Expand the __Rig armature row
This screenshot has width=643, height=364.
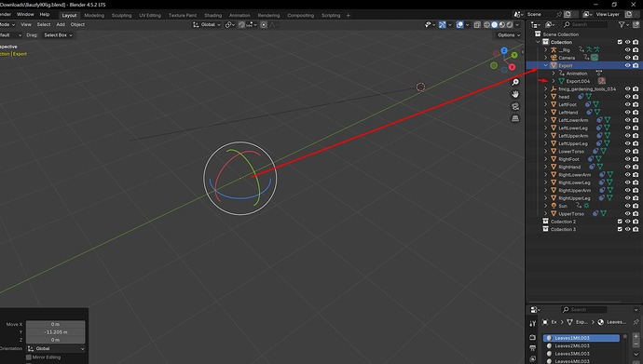(546, 50)
